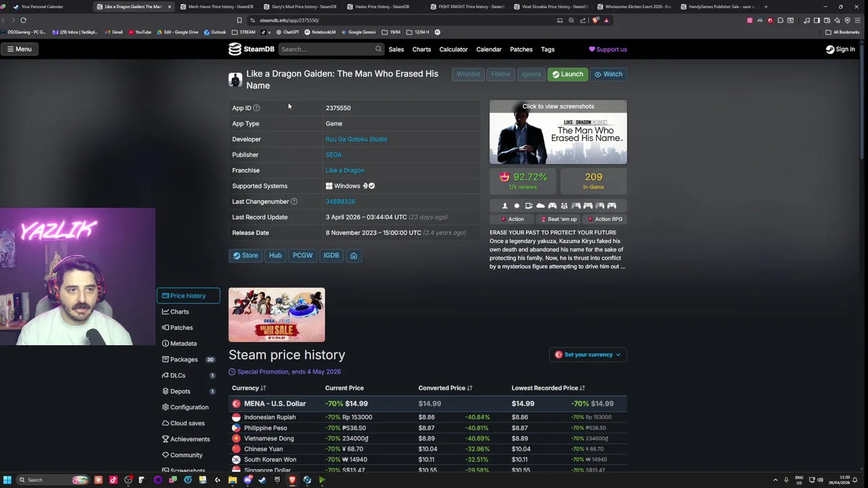Click Support us heart link
Screen dimensions: 868x488
608,49
